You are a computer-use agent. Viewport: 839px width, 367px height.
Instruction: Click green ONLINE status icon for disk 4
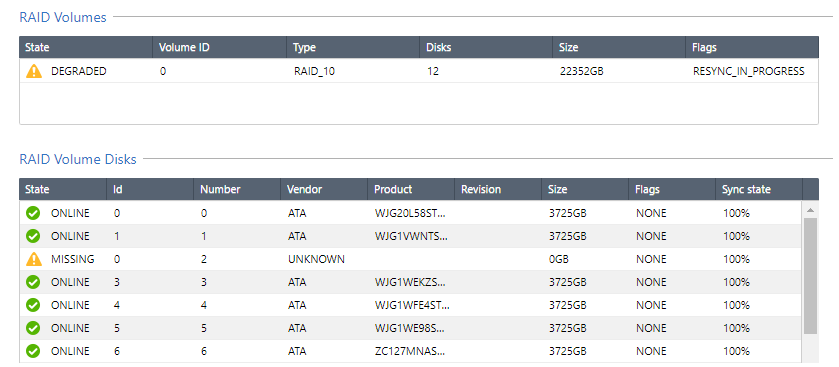pos(33,305)
